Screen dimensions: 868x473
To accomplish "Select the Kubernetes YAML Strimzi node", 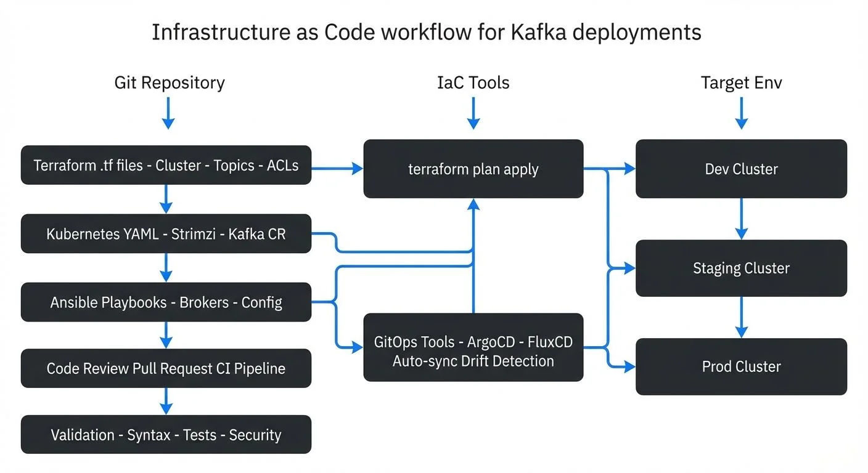I will (166, 234).
